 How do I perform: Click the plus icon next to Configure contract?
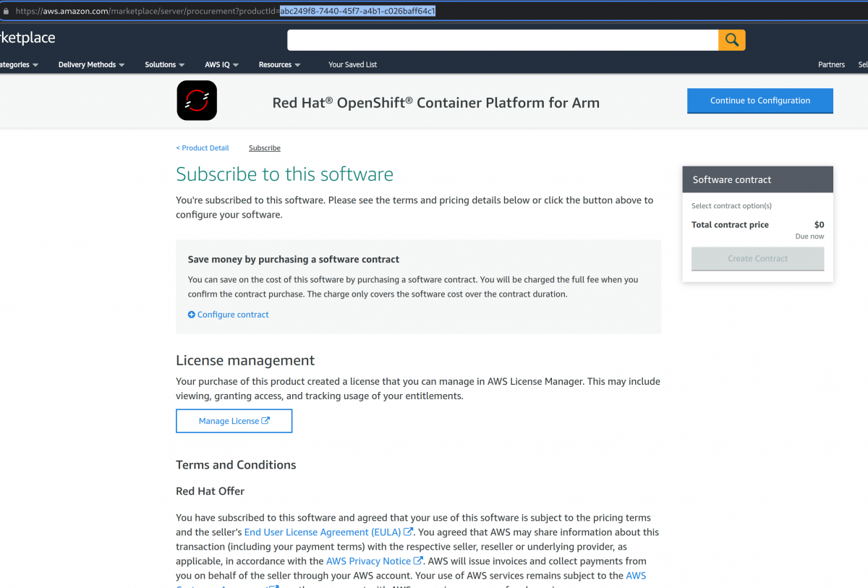click(192, 315)
